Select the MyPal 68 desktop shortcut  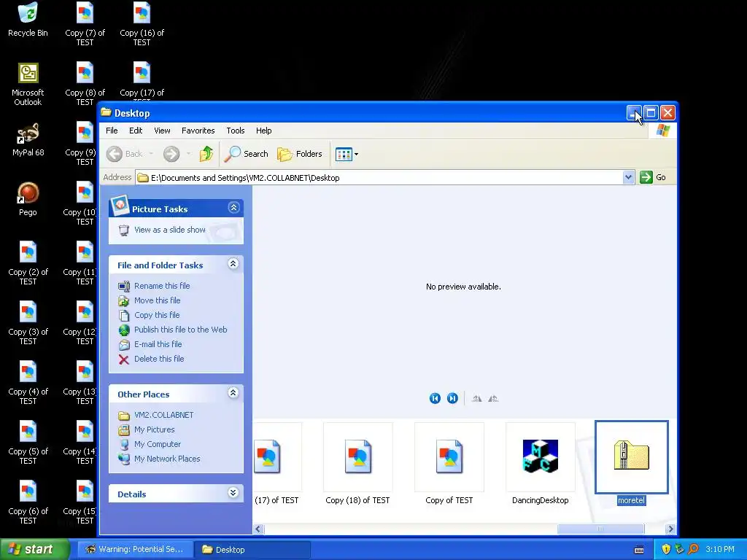tap(28, 139)
